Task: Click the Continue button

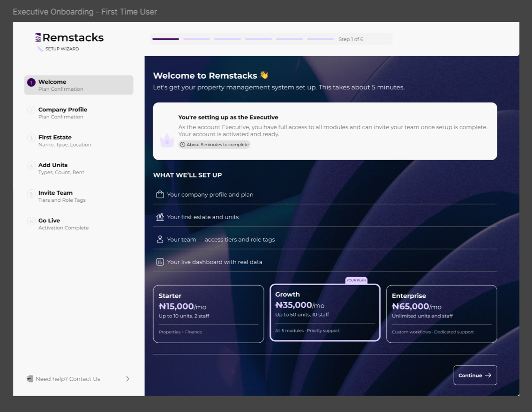Action: 475,375
